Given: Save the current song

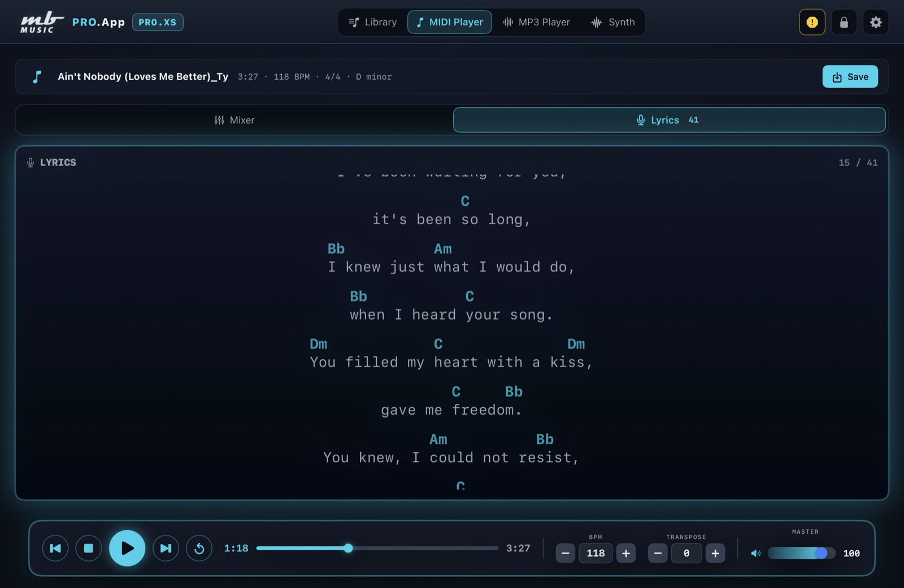Looking at the screenshot, I should (850, 77).
